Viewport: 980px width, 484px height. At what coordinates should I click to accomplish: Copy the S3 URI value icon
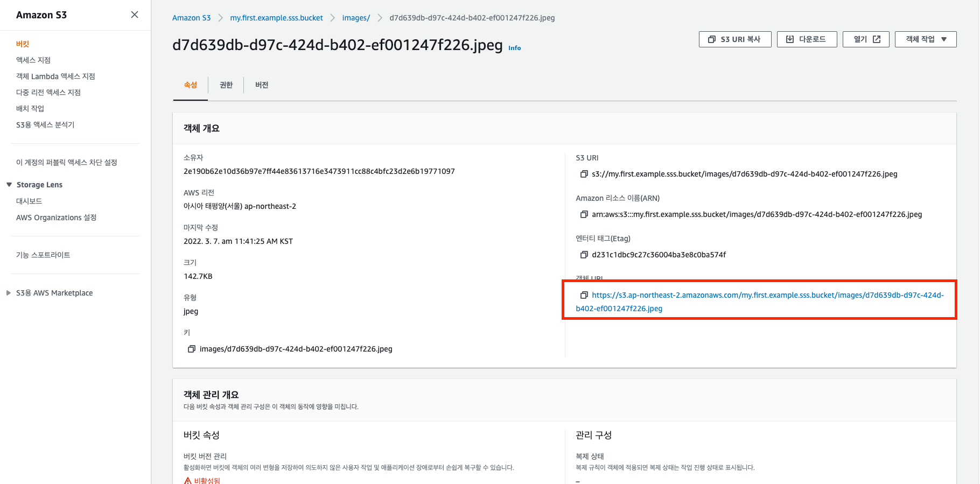coord(584,174)
